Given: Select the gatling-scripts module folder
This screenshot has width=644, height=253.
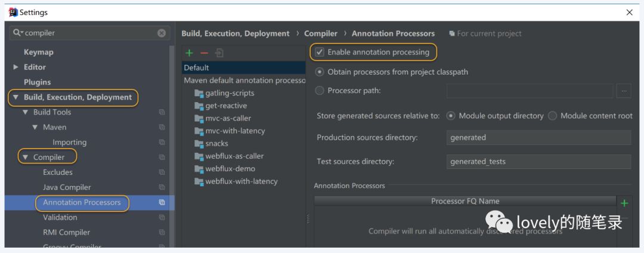Looking at the screenshot, I should [x=230, y=93].
